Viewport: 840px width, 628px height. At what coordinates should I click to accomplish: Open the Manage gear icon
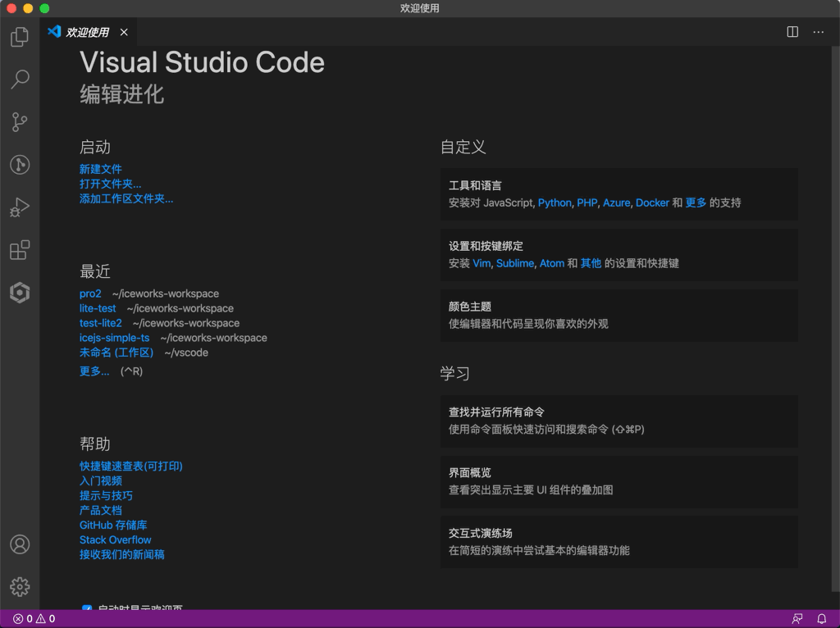[x=19, y=586]
